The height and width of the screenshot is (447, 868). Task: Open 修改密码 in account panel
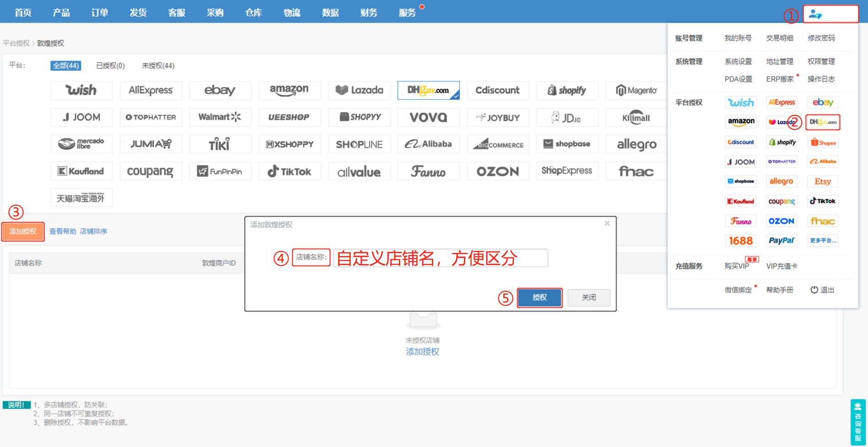821,38
